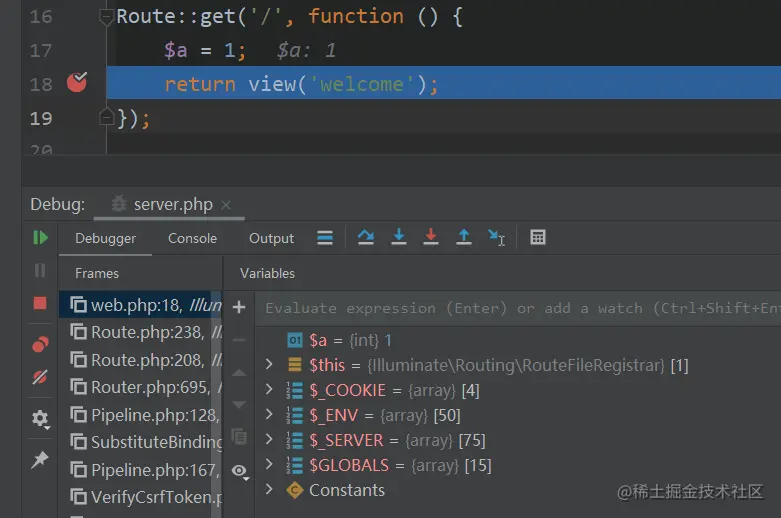Viewport: 781px width, 518px height.
Task: Select the VerifyCsrfToken stack frame
Action: tap(140, 497)
